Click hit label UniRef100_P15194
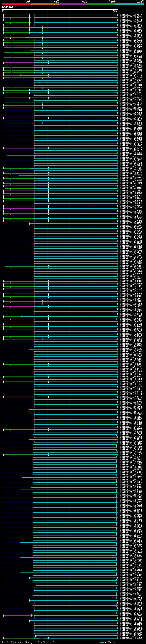This screenshot has height=644, width=146. (131, 342)
